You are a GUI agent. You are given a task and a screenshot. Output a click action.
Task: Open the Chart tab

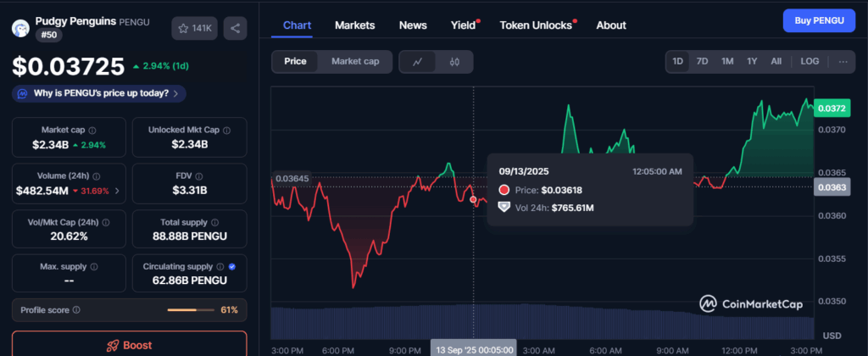pos(297,25)
